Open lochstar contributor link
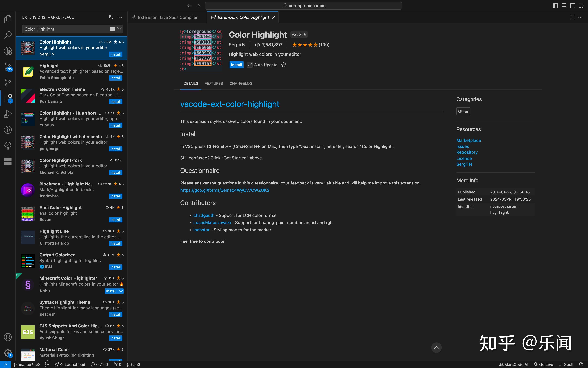Viewport: 588px width, 368px height. point(201,230)
